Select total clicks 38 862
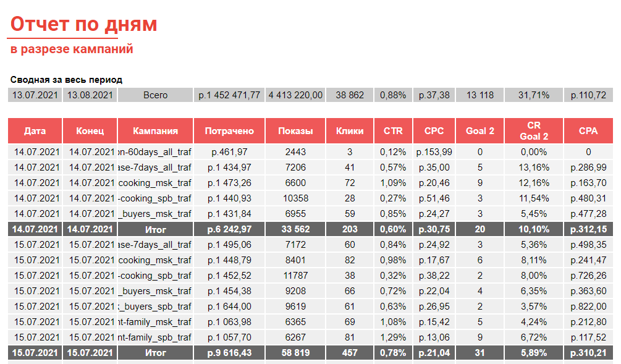 click(350, 95)
